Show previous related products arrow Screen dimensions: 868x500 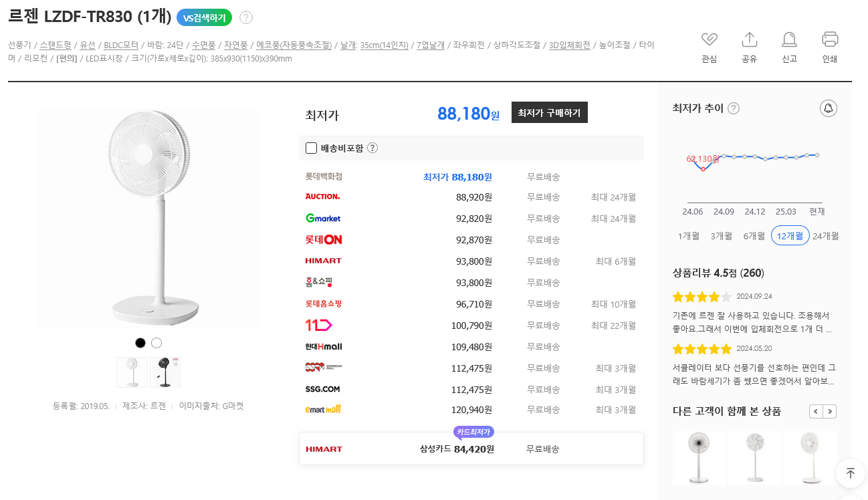pos(816,411)
